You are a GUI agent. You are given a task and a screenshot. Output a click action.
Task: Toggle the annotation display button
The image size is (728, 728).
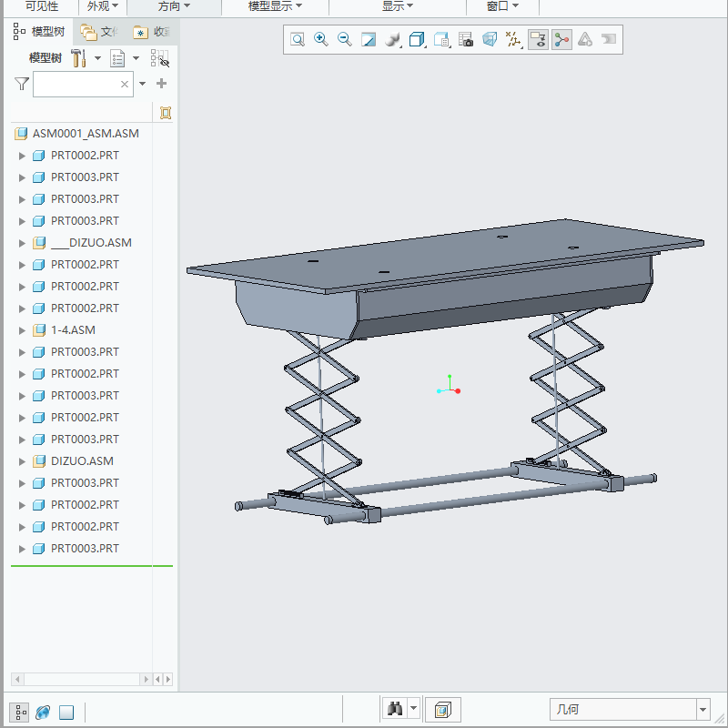(x=538, y=39)
